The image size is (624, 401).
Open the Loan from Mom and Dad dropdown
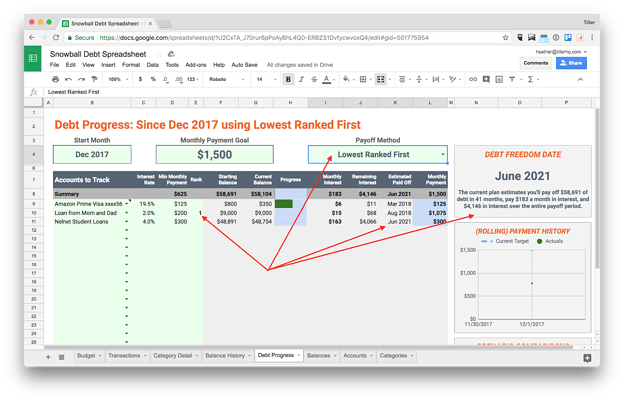(127, 213)
